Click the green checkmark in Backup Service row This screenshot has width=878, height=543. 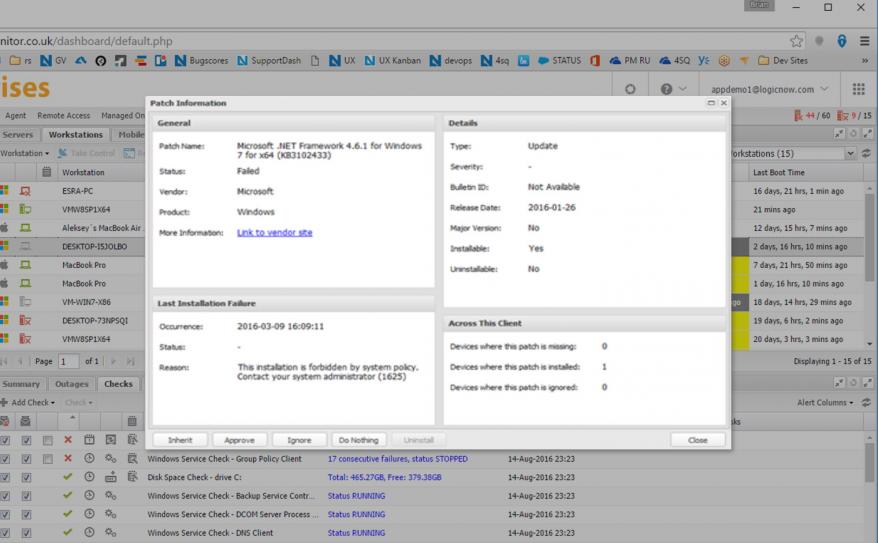[68, 495]
